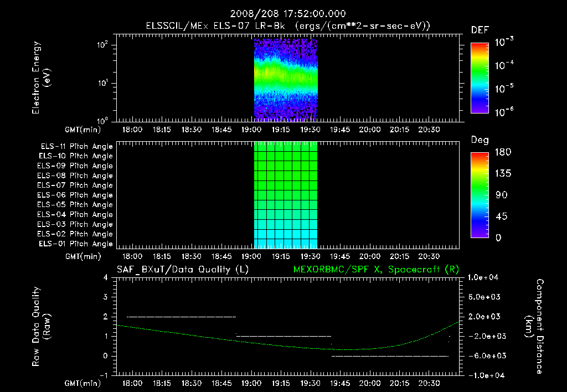
Task: Click the 135 degree scale value
Action: [x=503, y=173]
